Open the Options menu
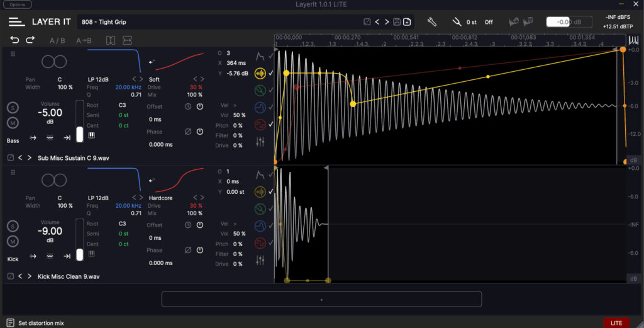644x328 pixels. coord(18,4)
